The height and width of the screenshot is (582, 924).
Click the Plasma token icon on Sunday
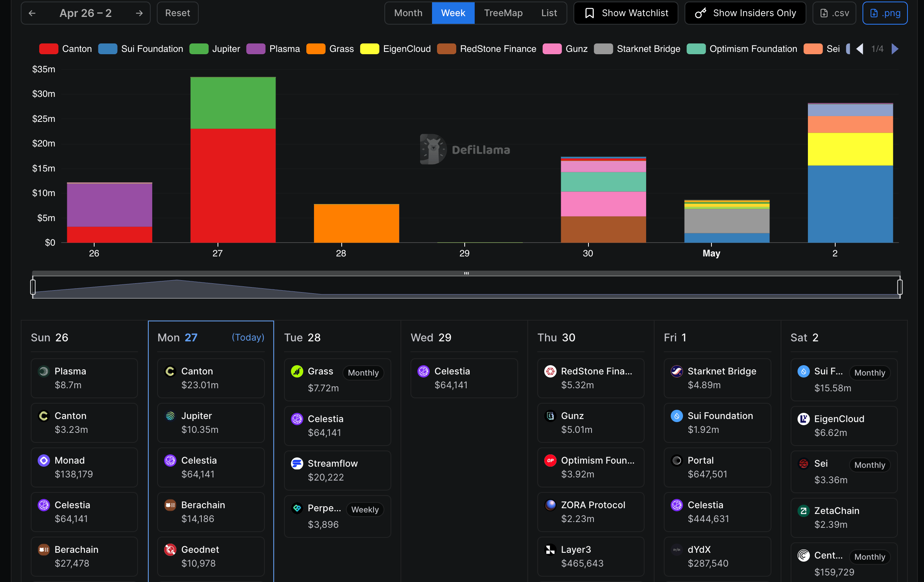[44, 371]
